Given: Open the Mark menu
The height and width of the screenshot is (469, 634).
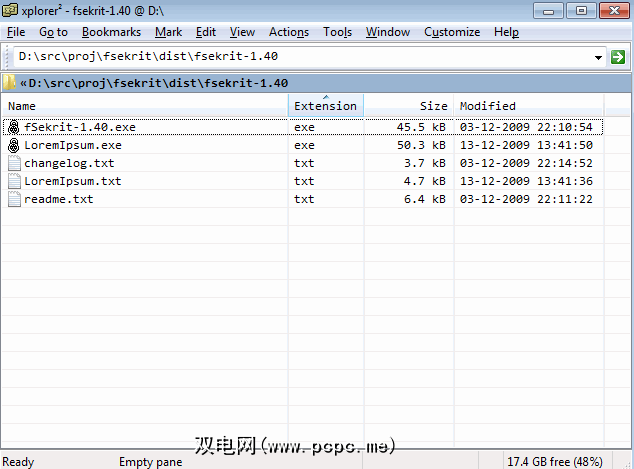Looking at the screenshot, I should click(169, 32).
